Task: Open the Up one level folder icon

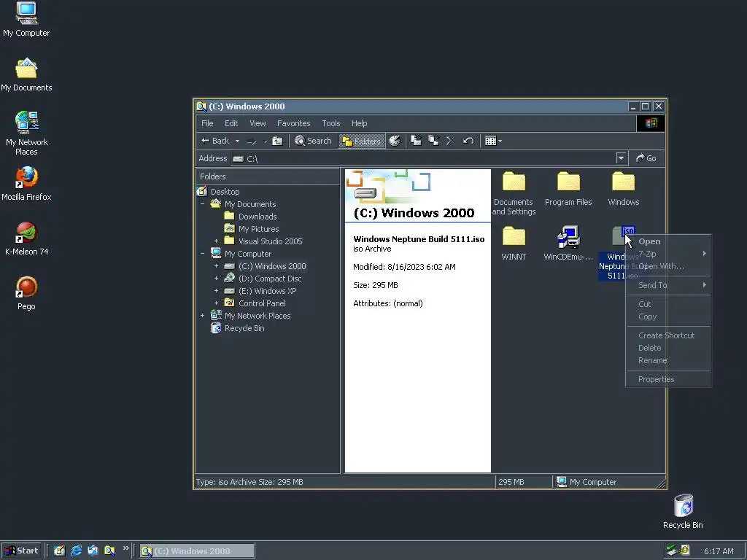Action: 277,141
